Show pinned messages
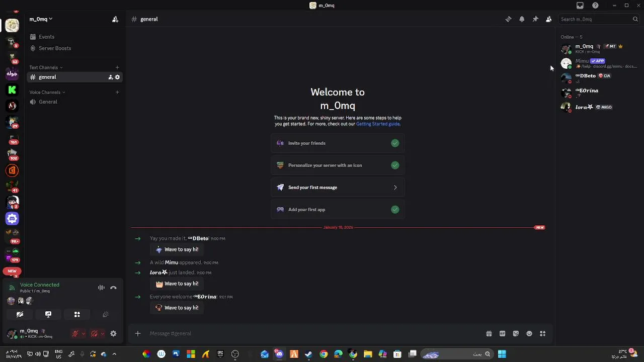The width and height of the screenshot is (644, 362). tap(535, 19)
